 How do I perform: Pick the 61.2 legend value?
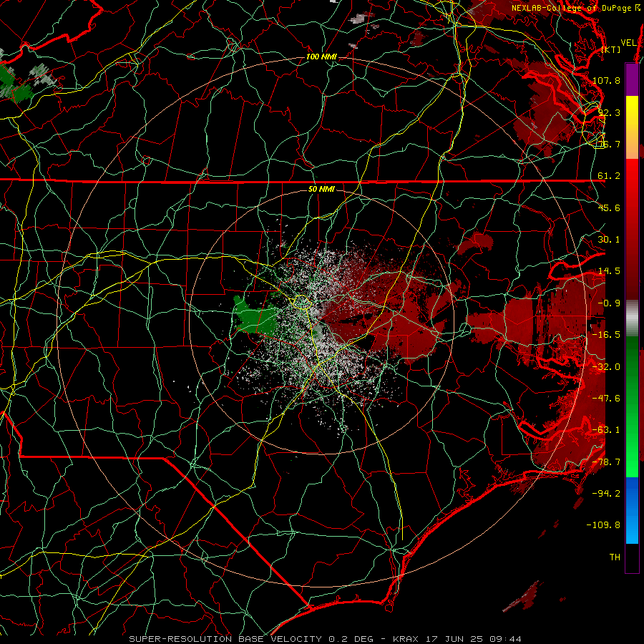tap(609, 176)
